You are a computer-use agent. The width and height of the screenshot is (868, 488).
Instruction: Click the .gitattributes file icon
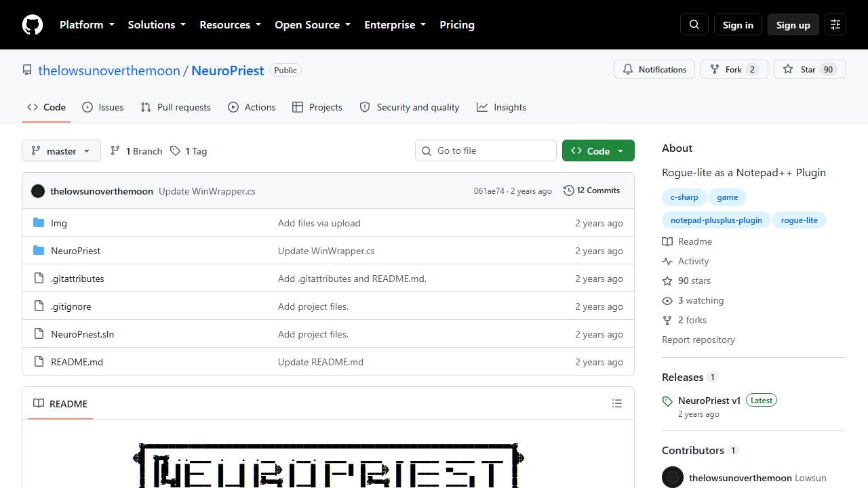pos(39,279)
